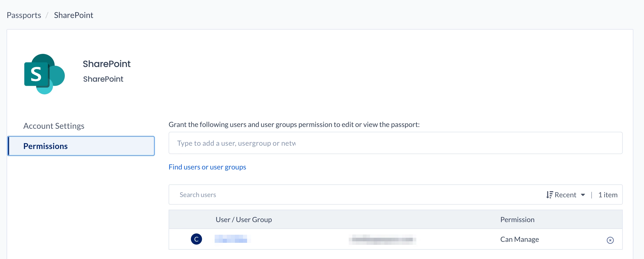Viewport: 644px width, 259px height.
Task: Click the SharePoint passport title heading
Action: [x=107, y=64]
